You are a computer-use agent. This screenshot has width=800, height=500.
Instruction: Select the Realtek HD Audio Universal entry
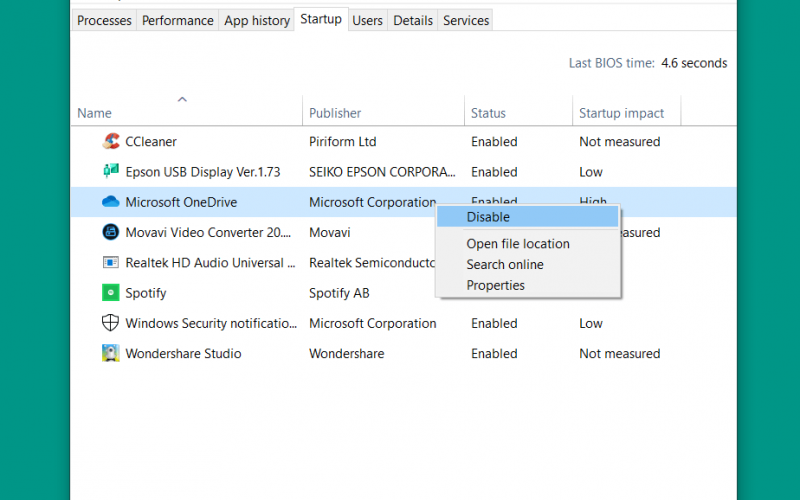210,262
